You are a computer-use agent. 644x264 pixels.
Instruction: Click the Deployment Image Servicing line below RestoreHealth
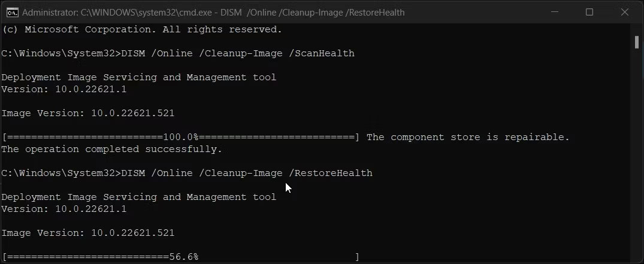click(x=138, y=197)
